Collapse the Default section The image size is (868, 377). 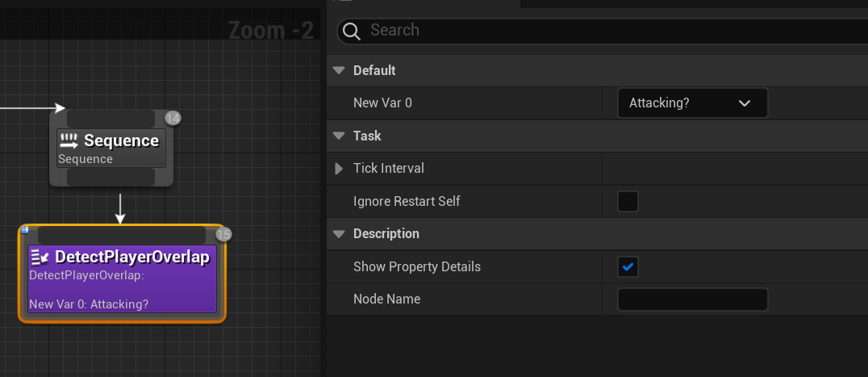click(339, 70)
